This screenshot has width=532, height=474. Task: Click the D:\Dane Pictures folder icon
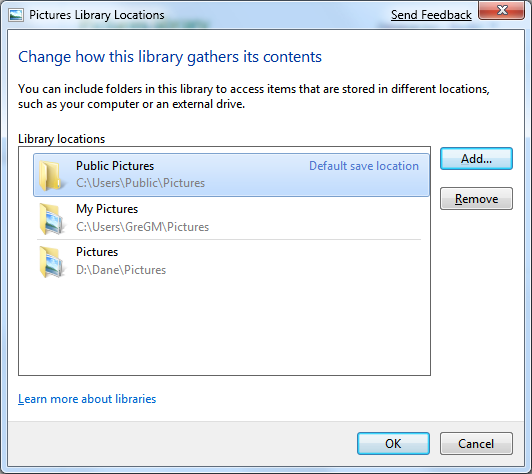pos(52,262)
